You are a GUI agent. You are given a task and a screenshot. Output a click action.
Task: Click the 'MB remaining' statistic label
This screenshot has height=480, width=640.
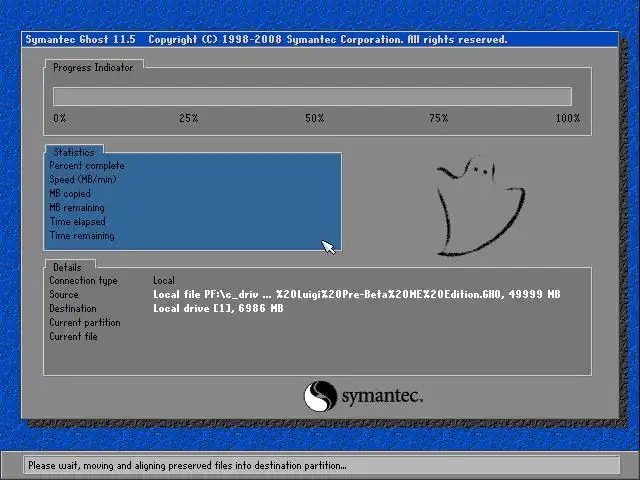pyautogui.click(x=77, y=208)
